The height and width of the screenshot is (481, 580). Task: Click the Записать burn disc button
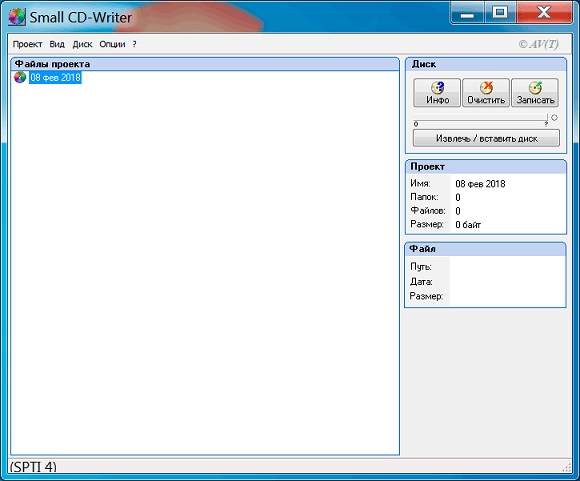(535, 92)
